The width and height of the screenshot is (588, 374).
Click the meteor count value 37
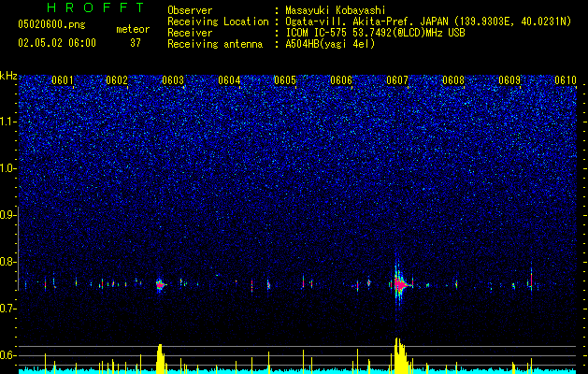(136, 43)
